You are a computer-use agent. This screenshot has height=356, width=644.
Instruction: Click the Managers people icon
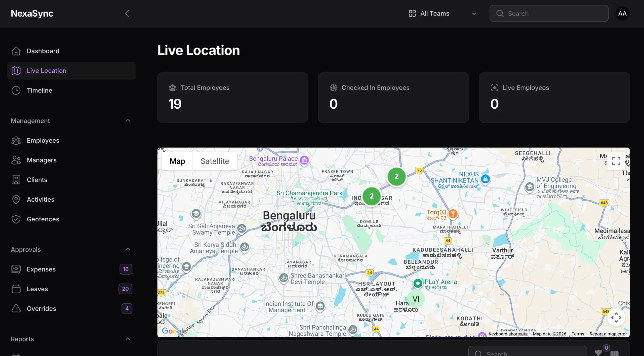[16, 160]
